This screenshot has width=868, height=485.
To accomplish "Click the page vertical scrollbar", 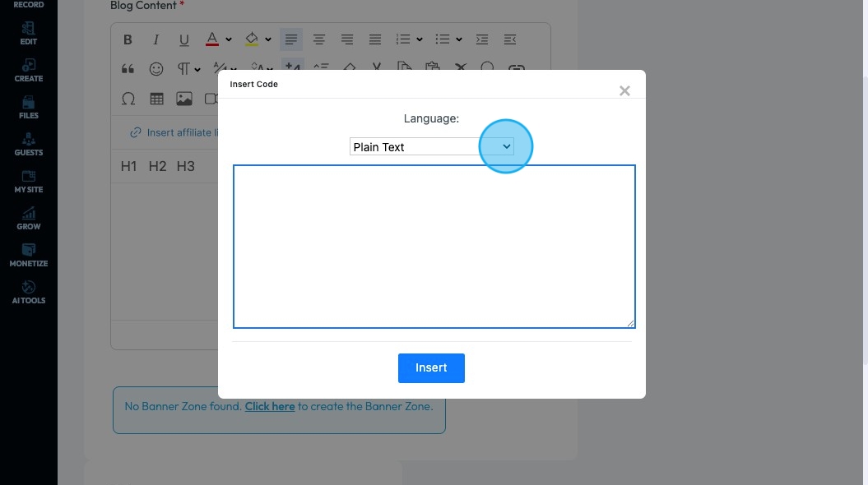I will pyautogui.click(x=865, y=221).
